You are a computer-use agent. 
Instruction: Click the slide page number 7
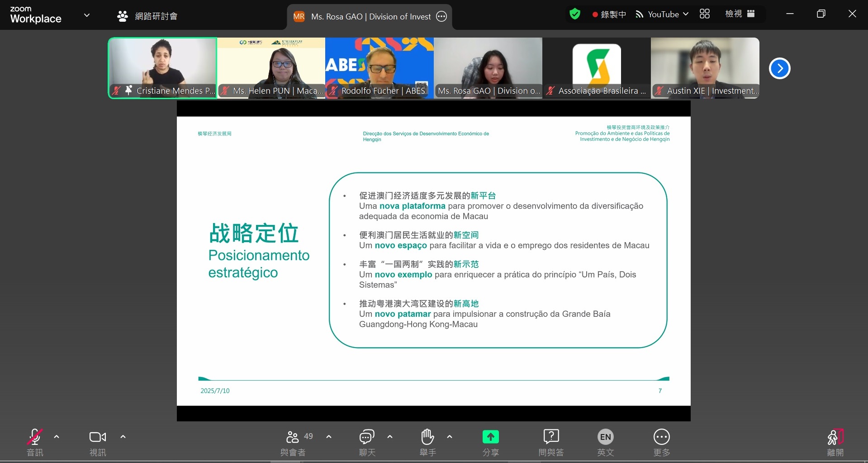point(660,391)
